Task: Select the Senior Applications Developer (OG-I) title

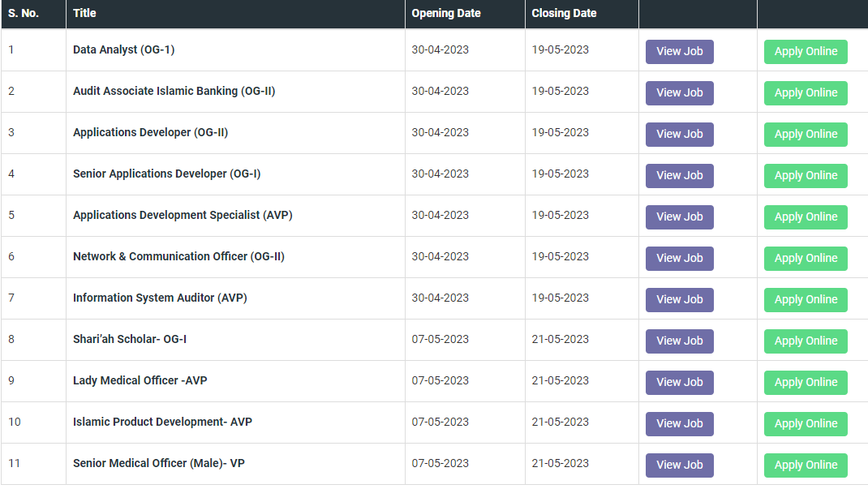Action: (x=166, y=174)
